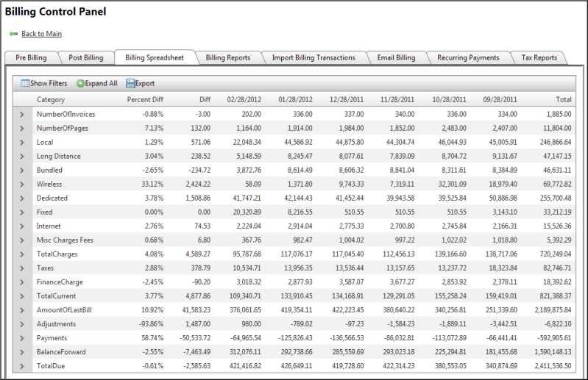Expand the Local row chevron

click(22, 143)
